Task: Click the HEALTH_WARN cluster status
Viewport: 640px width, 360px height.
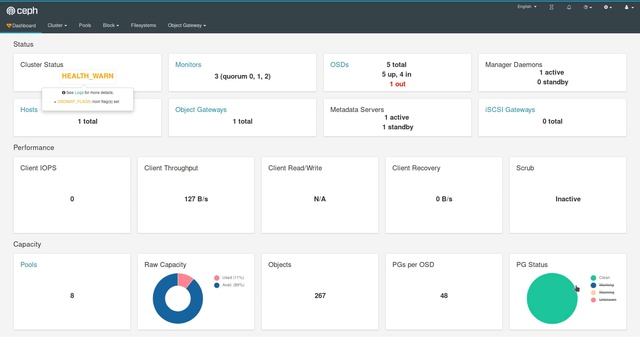Action: tap(87, 76)
